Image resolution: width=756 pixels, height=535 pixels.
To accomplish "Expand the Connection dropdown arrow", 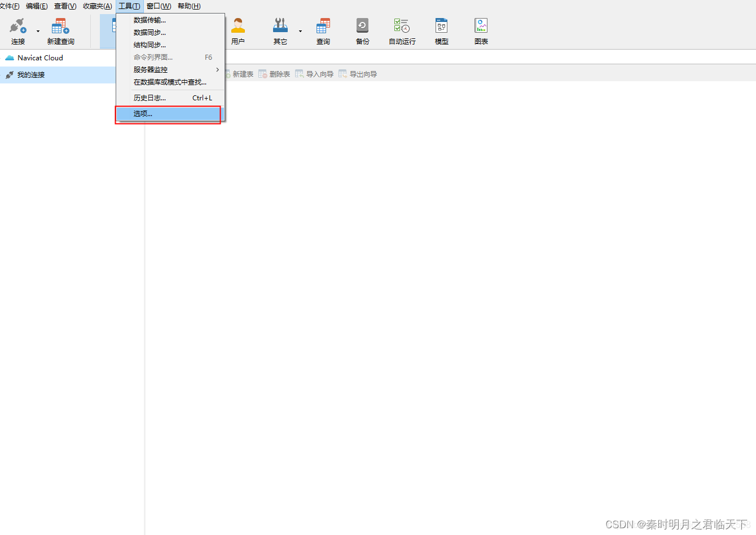I will coord(38,32).
